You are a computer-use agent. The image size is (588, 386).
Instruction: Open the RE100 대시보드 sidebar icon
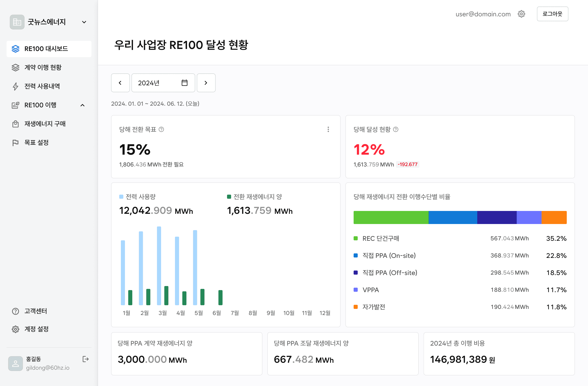[x=16, y=49]
